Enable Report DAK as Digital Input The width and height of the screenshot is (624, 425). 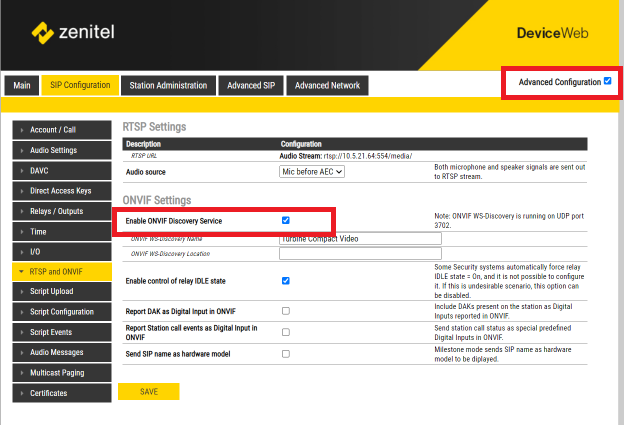[x=286, y=311]
